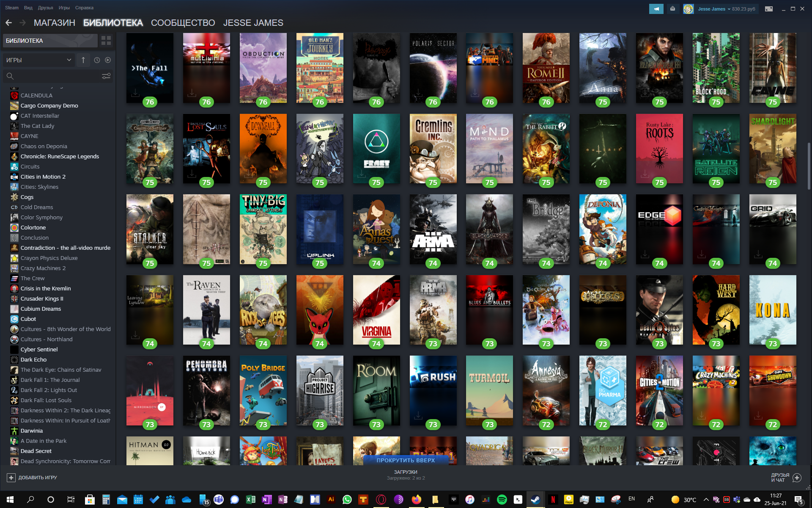Open Firefox from the taskbar
Screen dimensions: 812x508
tap(417, 500)
